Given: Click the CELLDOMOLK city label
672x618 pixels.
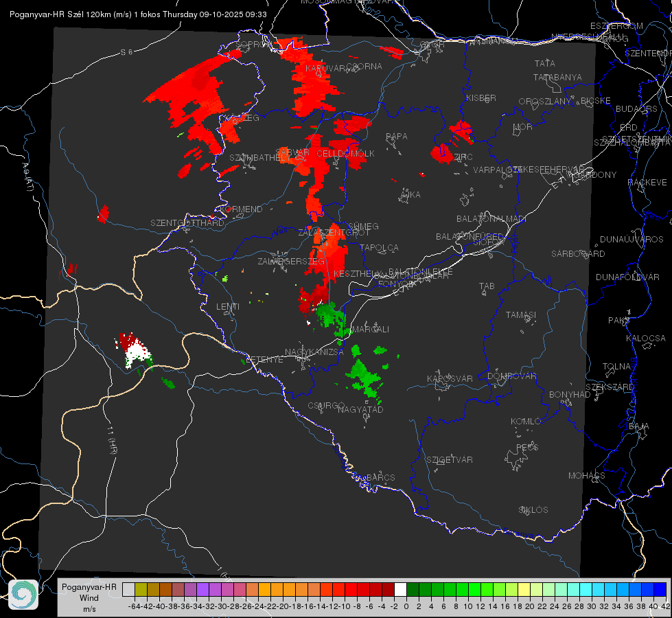Looking at the screenshot, I should (x=345, y=154).
